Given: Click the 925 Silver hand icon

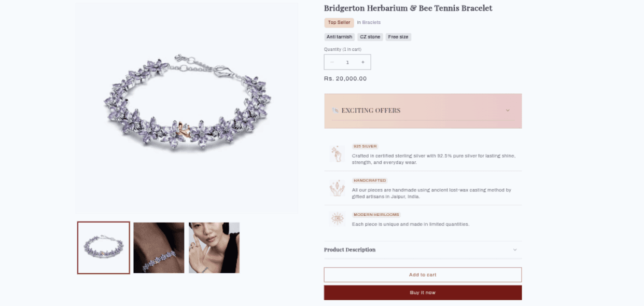Looking at the screenshot, I should (337, 154).
